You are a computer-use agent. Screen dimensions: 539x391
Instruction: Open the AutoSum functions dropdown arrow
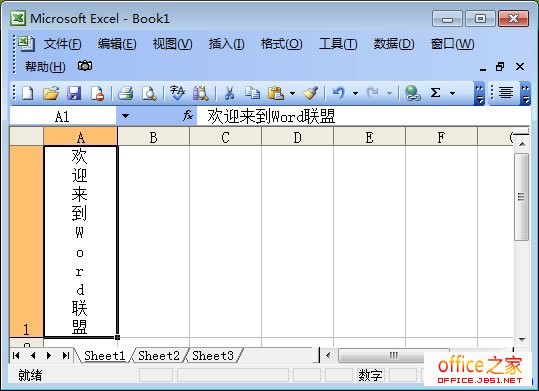[x=452, y=93]
